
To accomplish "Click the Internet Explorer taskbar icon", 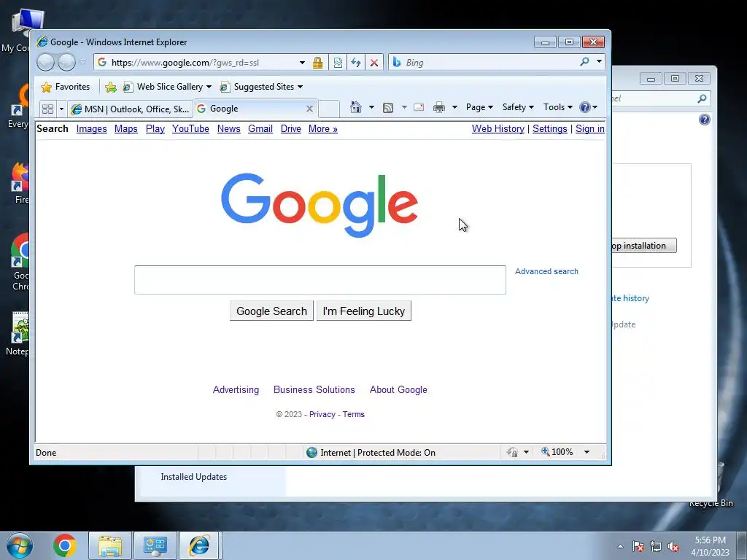I will click(x=199, y=545).
